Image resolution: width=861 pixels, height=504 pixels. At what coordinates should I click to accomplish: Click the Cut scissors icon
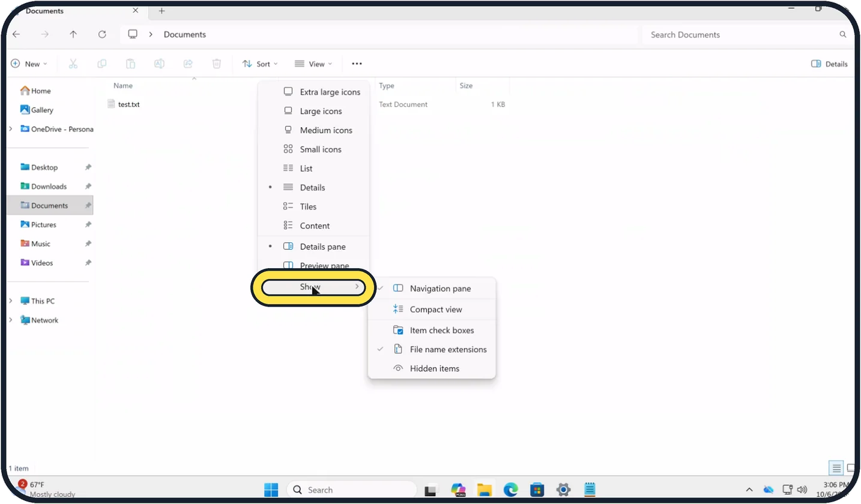point(73,64)
